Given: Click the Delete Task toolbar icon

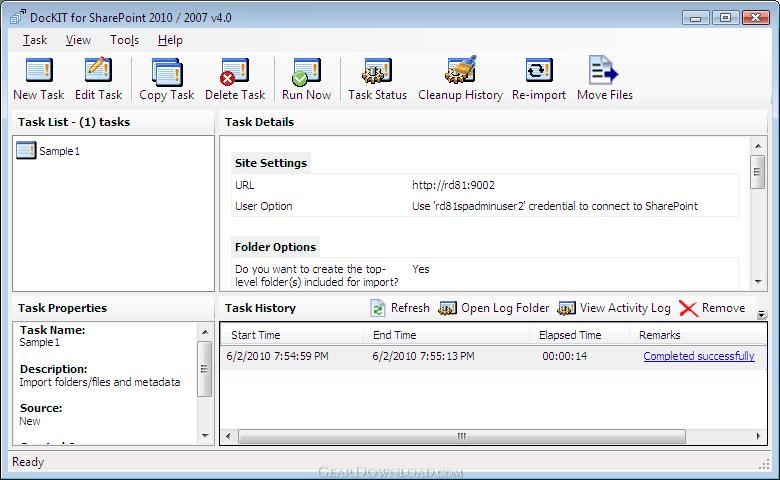Looking at the screenshot, I should point(235,72).
